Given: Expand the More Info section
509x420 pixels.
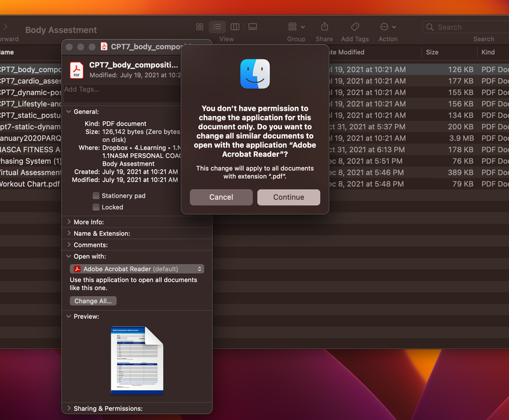Looking at the screenshot, I should point(69,221).
